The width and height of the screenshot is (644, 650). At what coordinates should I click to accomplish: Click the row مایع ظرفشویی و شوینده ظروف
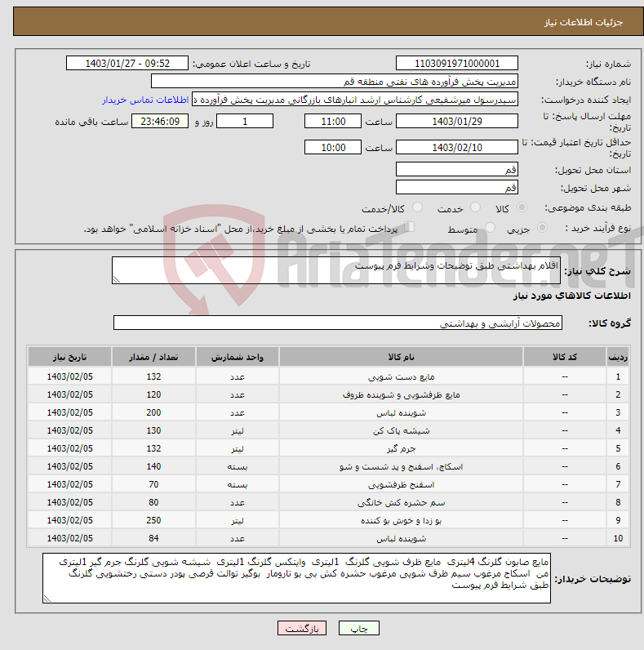(x=328, y=394)
